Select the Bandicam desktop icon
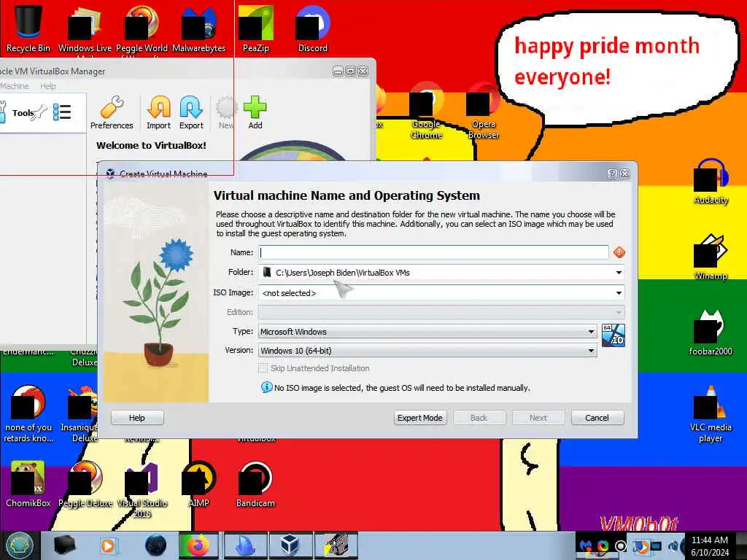The height and width of the screenshot is (560, 747). [255, 485]
